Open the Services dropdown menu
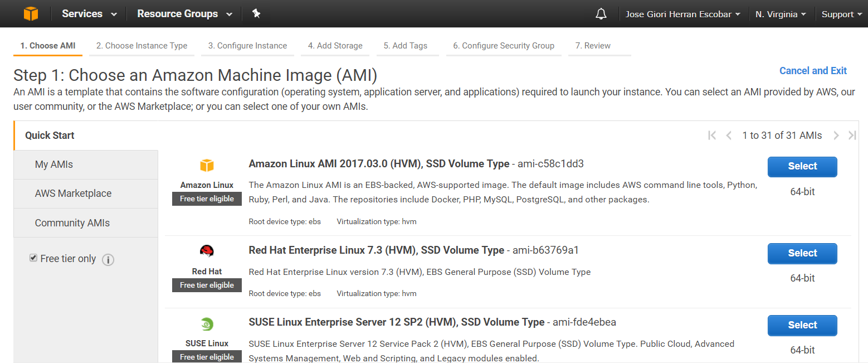Viewport: 868px width, 363px height. tap(89, 14)
